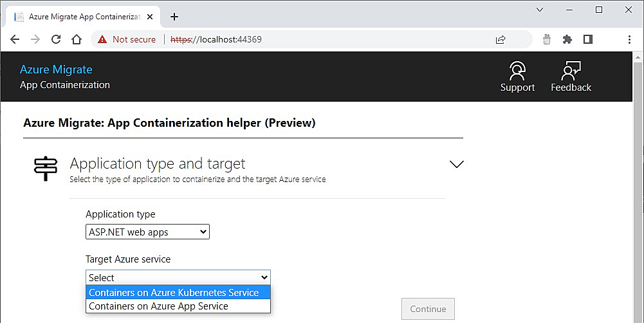
Task: Share this page via share icon
Action: (501, 39)
